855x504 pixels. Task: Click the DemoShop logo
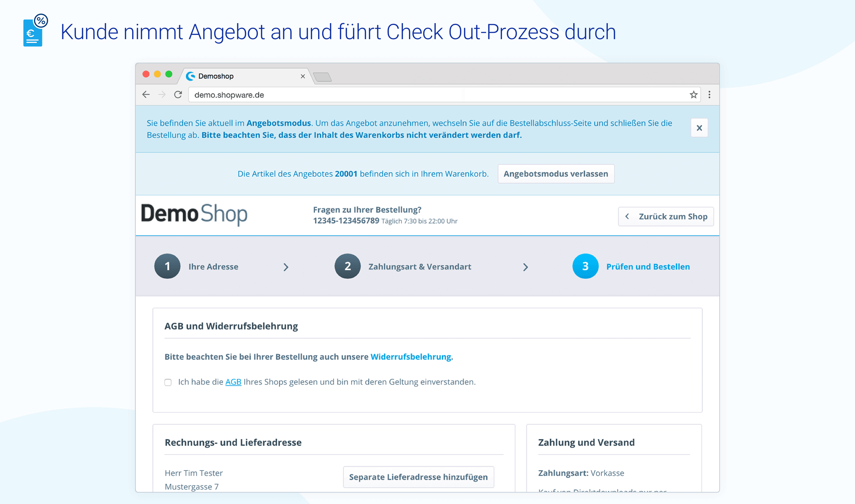point(194,214)
